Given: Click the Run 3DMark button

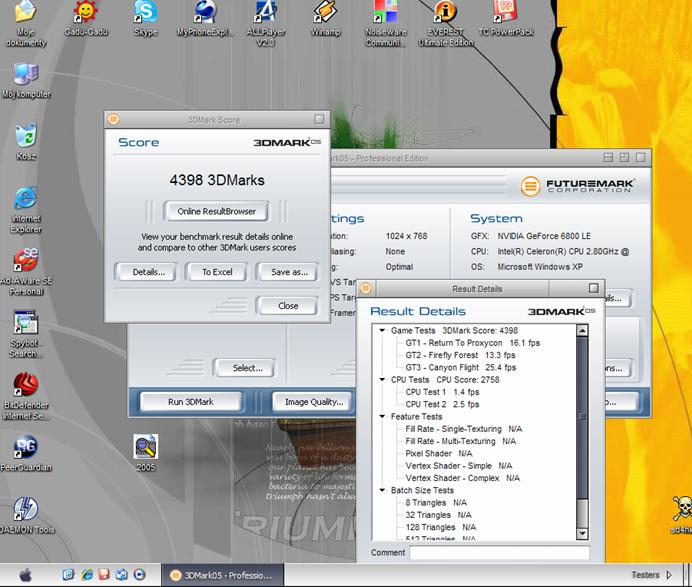Looking at the screenshot, I should point(191,402).
